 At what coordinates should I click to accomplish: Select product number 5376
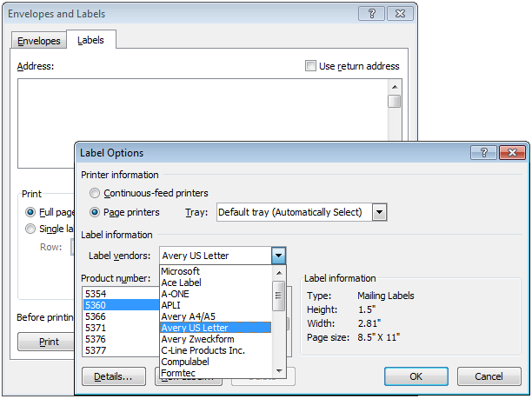(x=121, y=339)
